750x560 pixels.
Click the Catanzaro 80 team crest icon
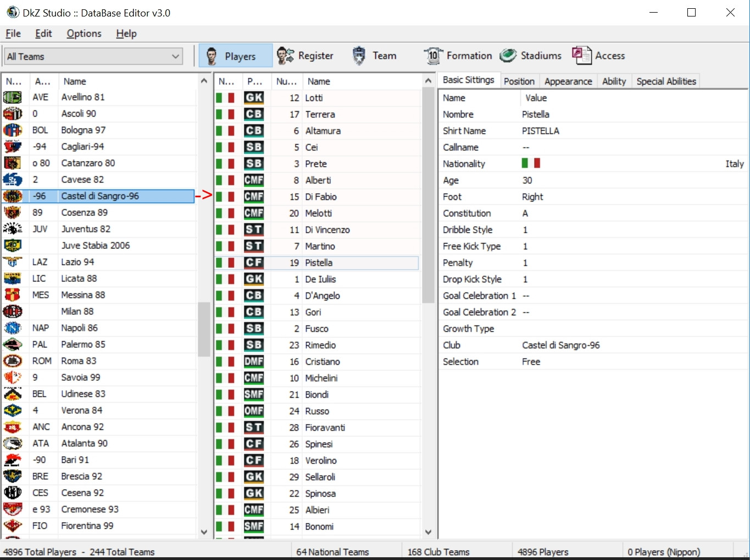pyautogui.click(x=13, y=163)
